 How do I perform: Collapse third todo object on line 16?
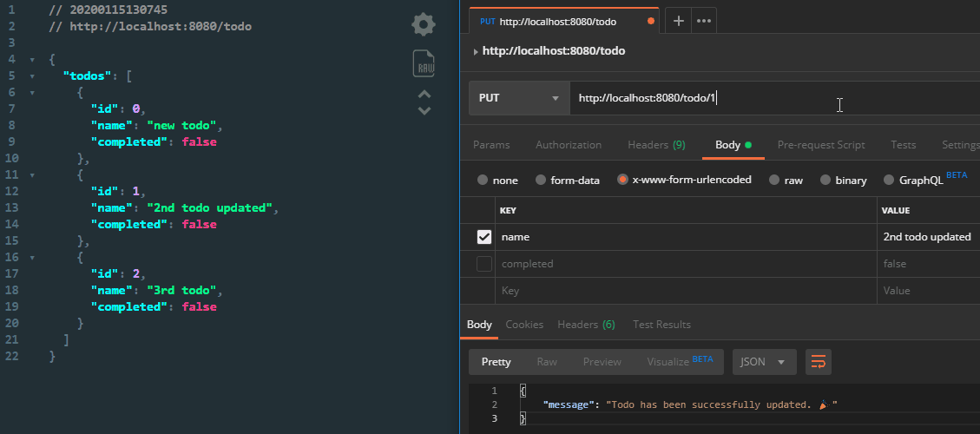tap(32, 257)
